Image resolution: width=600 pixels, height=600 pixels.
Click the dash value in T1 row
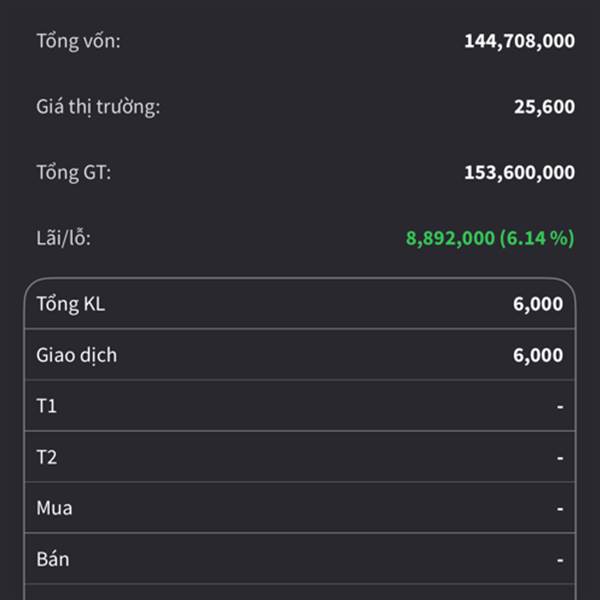pyautogui.click(x=560, y=407)
